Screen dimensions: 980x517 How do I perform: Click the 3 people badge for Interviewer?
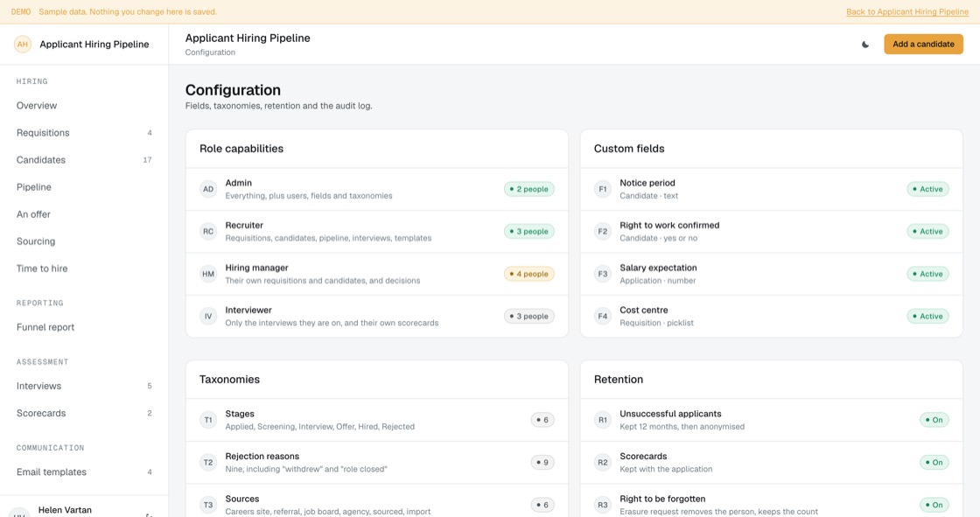pyautogui.click(x=528, y=317)
